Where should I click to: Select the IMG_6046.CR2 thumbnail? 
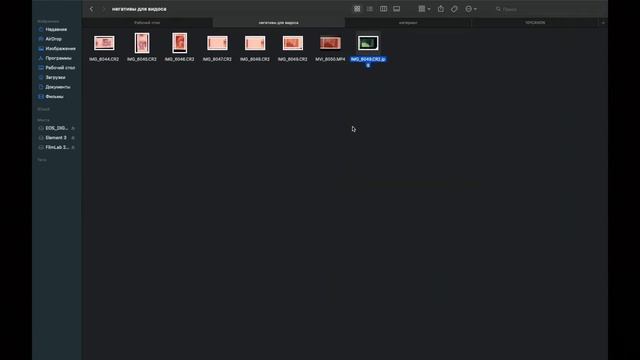click(180, 43)
